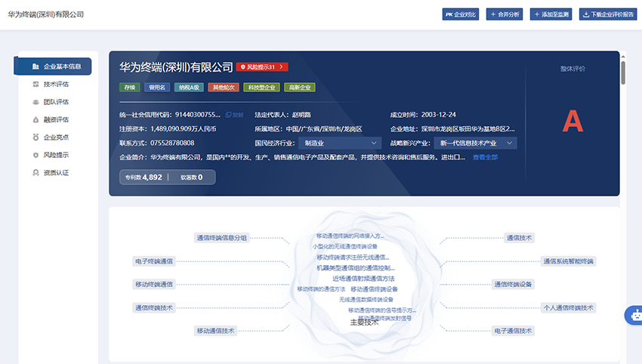Click the 无线通信数据终端设备 patent text
Viewport: 642px width, 364px height.
coord(366,300)
